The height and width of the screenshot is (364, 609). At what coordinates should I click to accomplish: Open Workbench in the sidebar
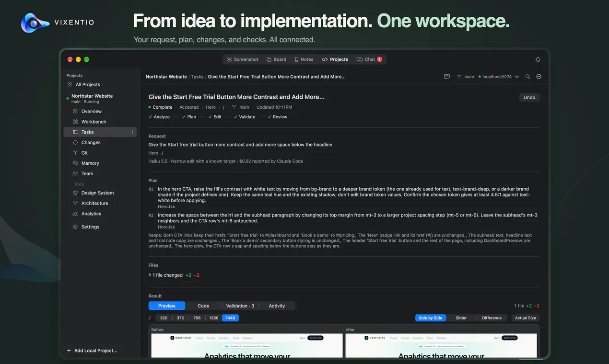click(x=100, y=122)
